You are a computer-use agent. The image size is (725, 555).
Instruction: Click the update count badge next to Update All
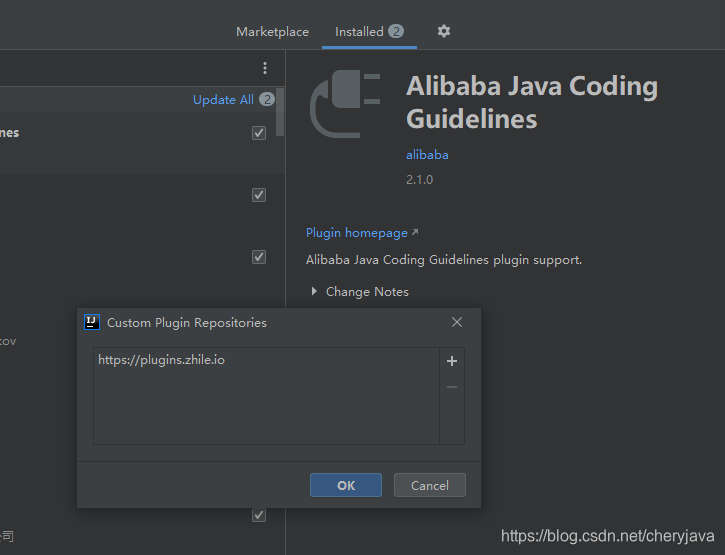tap(267, 99)
